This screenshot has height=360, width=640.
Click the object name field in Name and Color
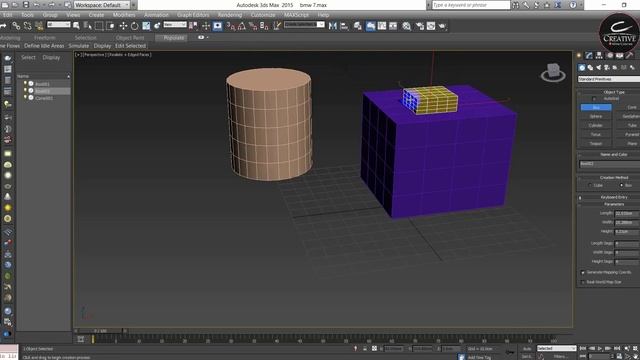pos(609,164)
